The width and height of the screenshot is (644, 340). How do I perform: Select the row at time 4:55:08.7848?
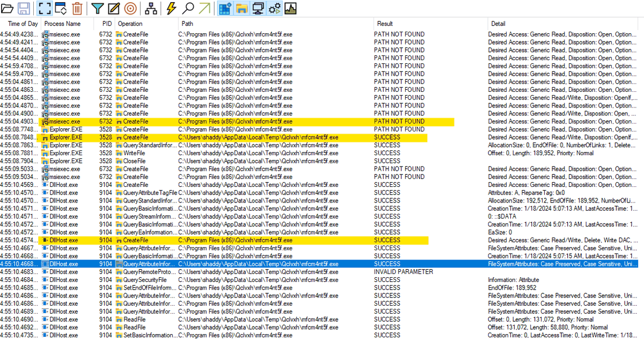pos(322,138)
